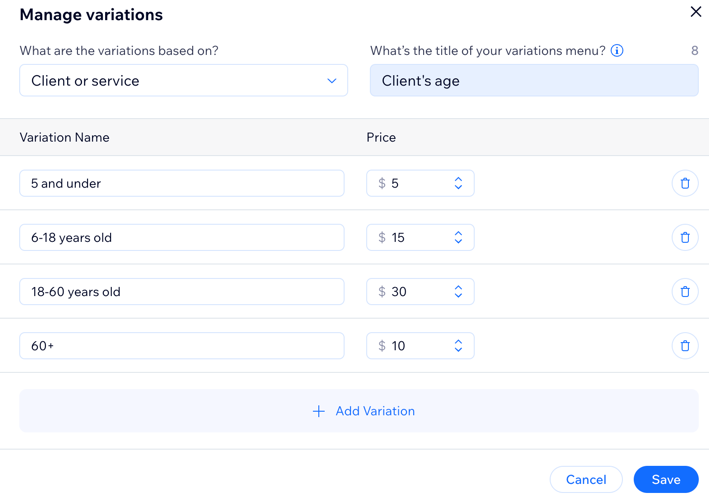The height and width of the screenshot is (500, 709).
Task: Click the price stepper arrows for $30
Action: pos(458,292)
